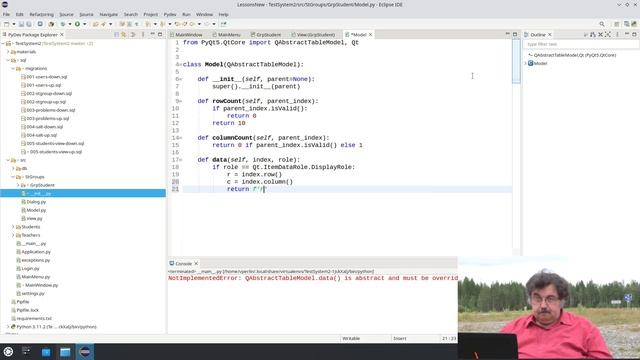
Task: Open the File menu
Action: (6, 14)
